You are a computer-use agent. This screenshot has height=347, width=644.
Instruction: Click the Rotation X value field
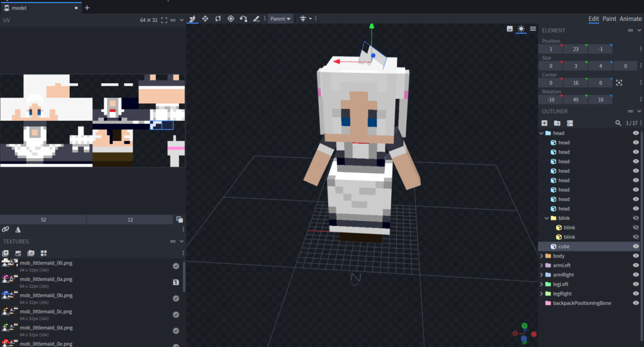coord(551,100)
